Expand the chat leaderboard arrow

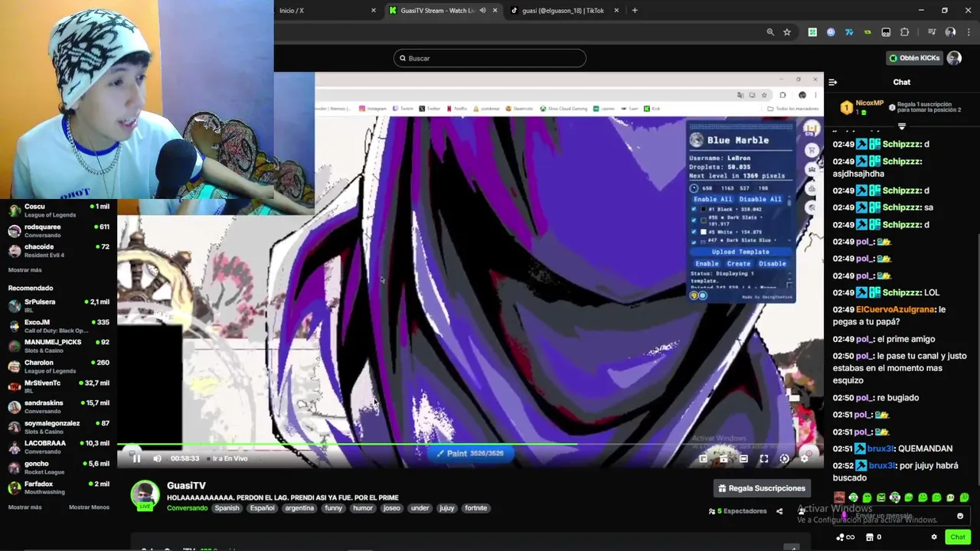coord(902,126)
